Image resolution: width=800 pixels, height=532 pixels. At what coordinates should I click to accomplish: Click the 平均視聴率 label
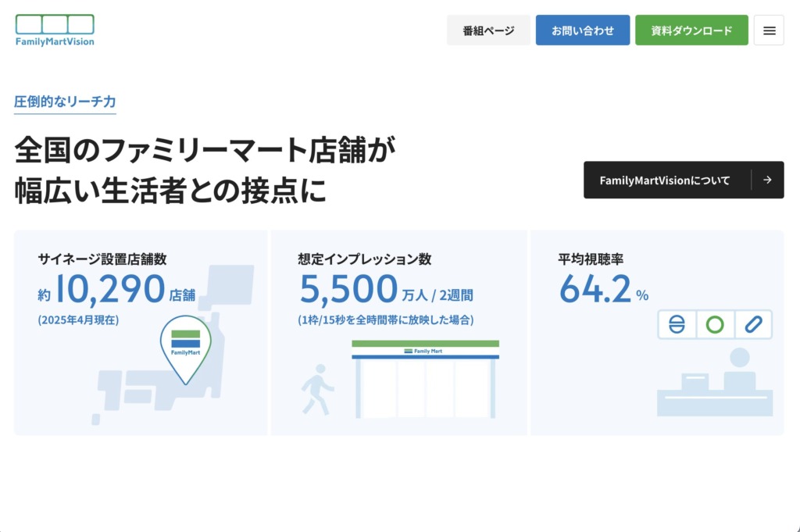click(591, 259)
